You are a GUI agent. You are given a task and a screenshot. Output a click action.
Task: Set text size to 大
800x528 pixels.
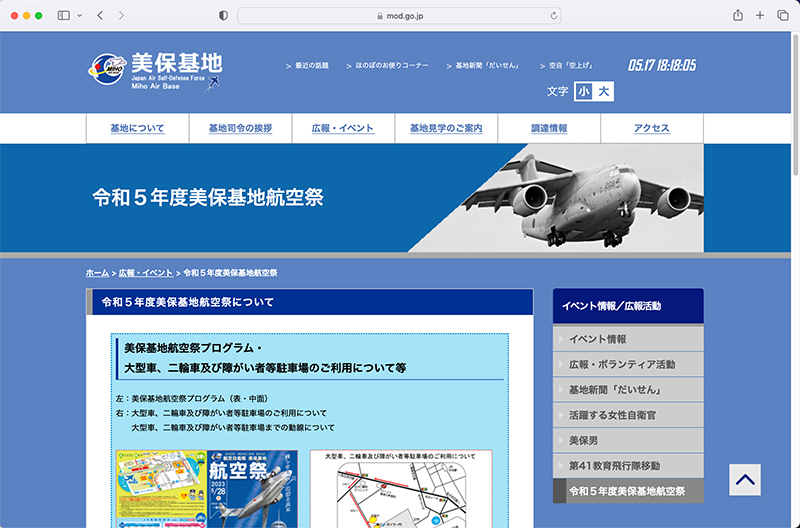(604, 91)
